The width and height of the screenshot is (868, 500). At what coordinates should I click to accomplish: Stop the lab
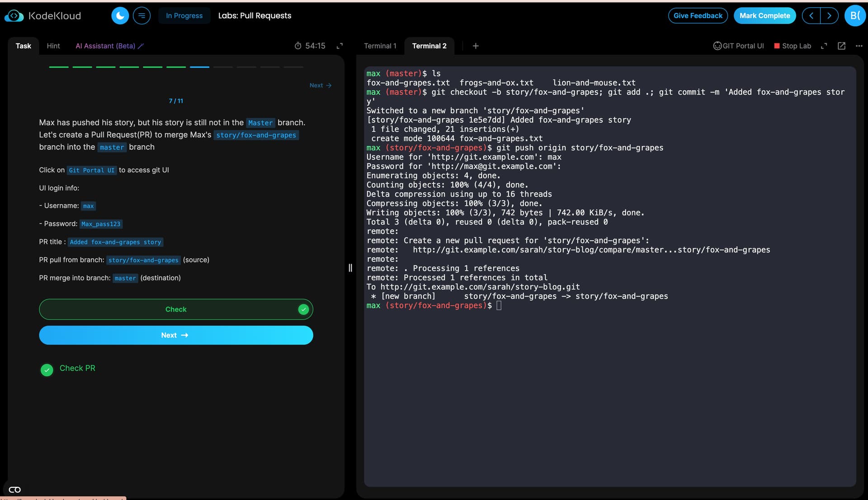pyautogui.click(x=793, y=46)
